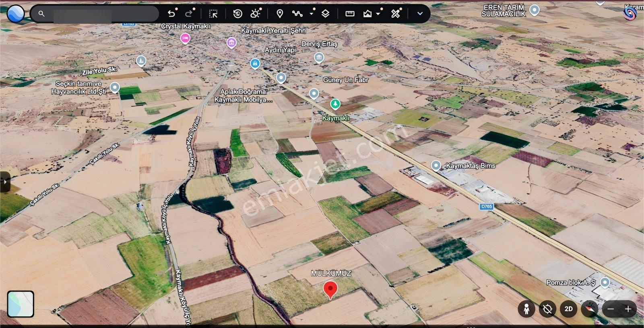This screenshot has width=644, height=328.
Task: Open the map layers panel
Action: point(326,14)
